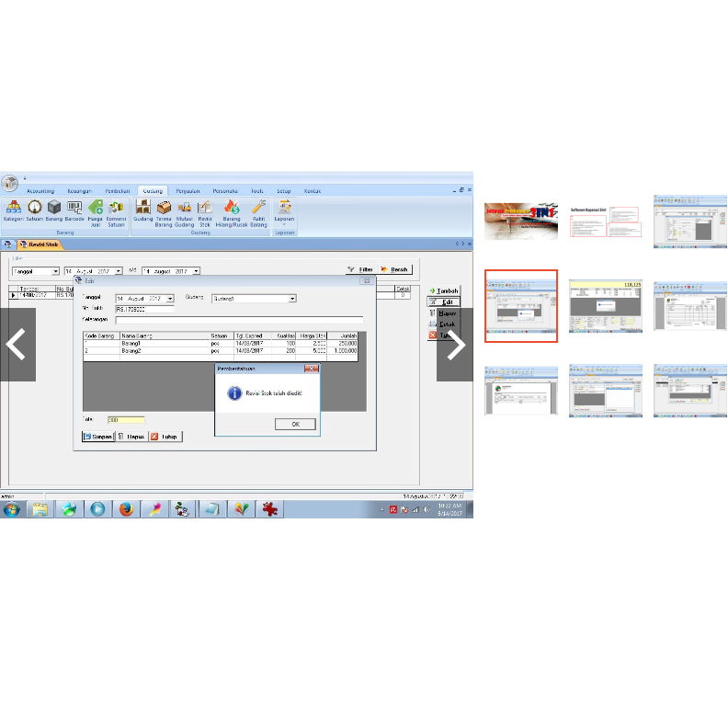Image resolution: width=728 pixels, height=728 pixels.
Task: Click the Filter button
Action: pos(360,269)
